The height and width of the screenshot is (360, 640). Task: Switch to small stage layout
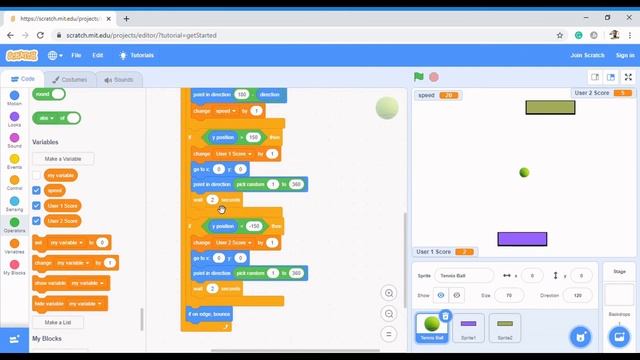point(595,77)
